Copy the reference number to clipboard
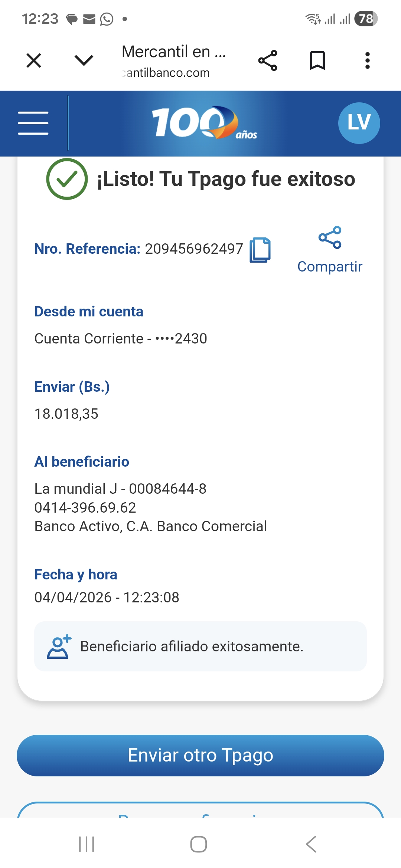This screenshot has width=401, height=868. pos(260,250)
